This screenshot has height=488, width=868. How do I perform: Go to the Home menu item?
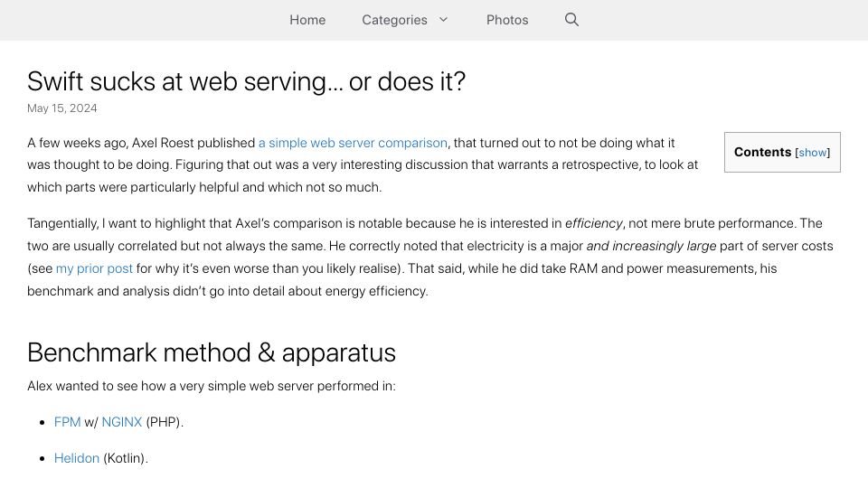coord(307,20)
